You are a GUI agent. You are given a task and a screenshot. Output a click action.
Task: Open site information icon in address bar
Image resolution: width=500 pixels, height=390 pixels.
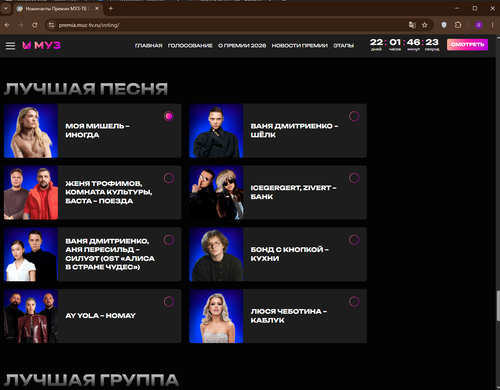point(51,25)
